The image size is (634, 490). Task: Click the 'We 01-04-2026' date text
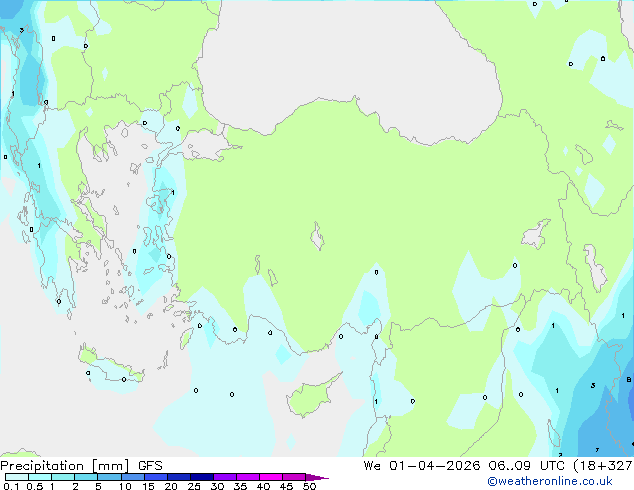(x=422, y=466)
